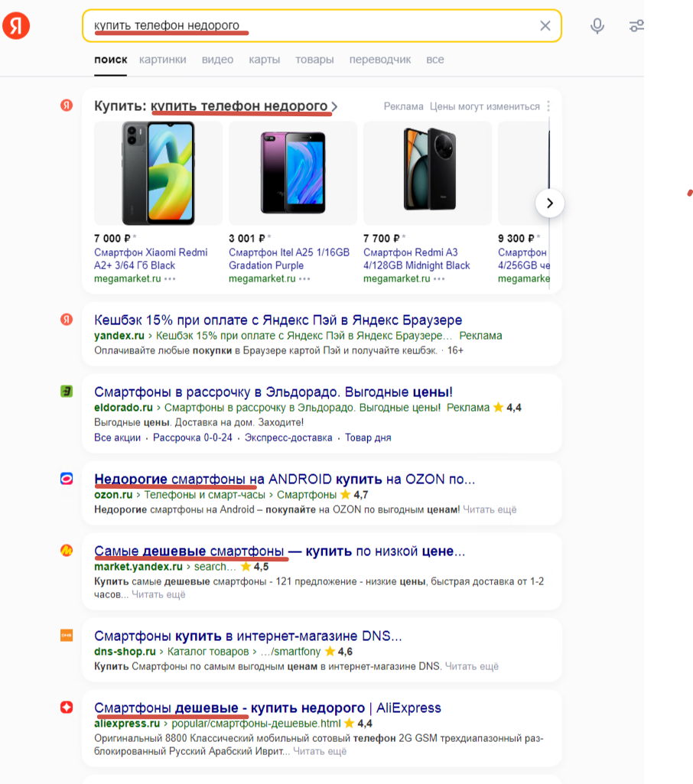693x784 pixels.
Task: Click the eldorado.ru green URL
Action: (x=123, y=408)
